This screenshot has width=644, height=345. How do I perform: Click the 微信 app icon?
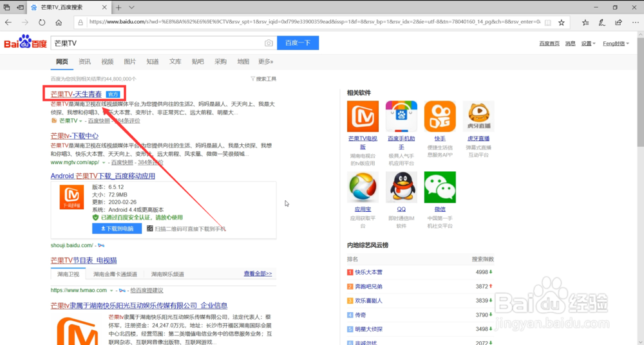440,187
